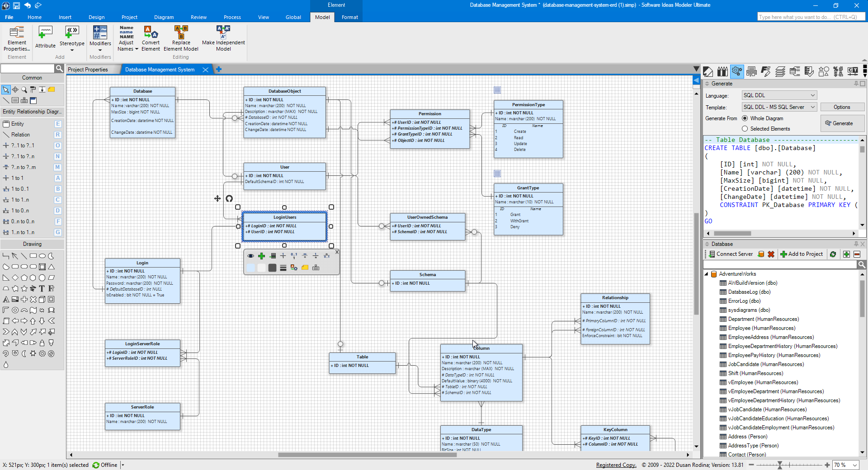
Task: Add attribute with green plus in floating toolbar
Action: click(261, 256)
